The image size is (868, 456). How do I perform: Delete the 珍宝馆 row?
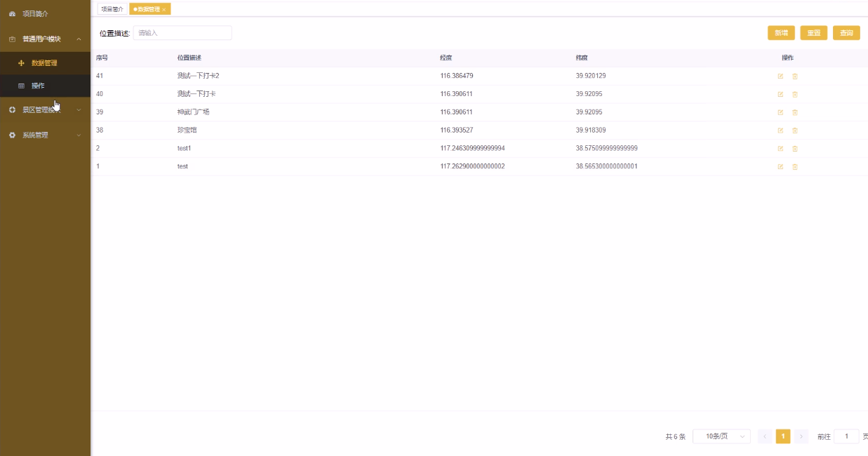click(x=795, y=130)
